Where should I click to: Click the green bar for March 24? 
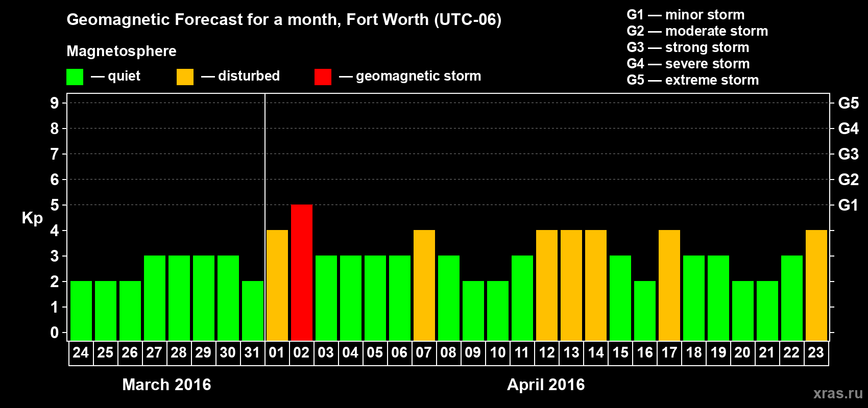pos(81,311)
